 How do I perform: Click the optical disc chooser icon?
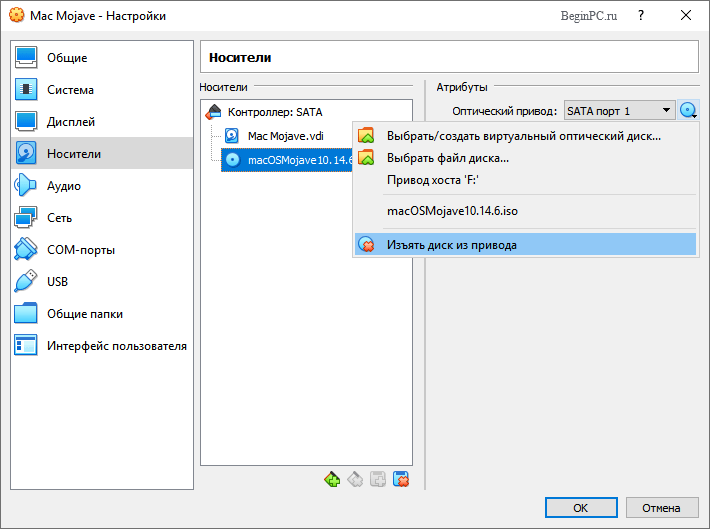(688, 111)
